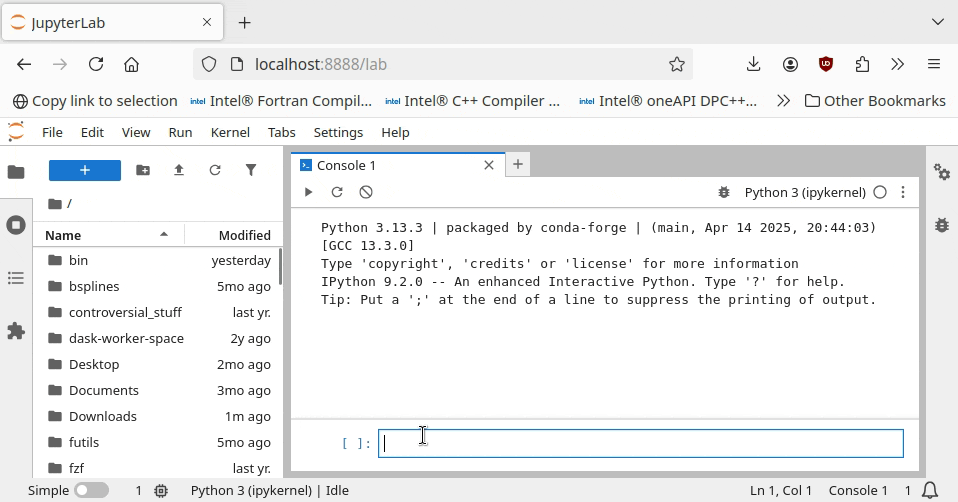Image resolution: width=958 pixels, height=502 pixels.
Task: Show more bookmarks toolbar items chevron
Action: (783, 101)
